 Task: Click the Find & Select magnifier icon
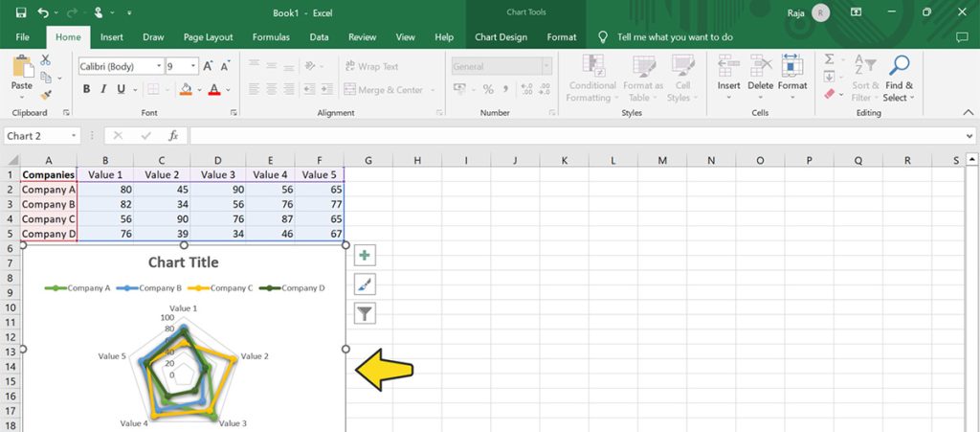899,66
